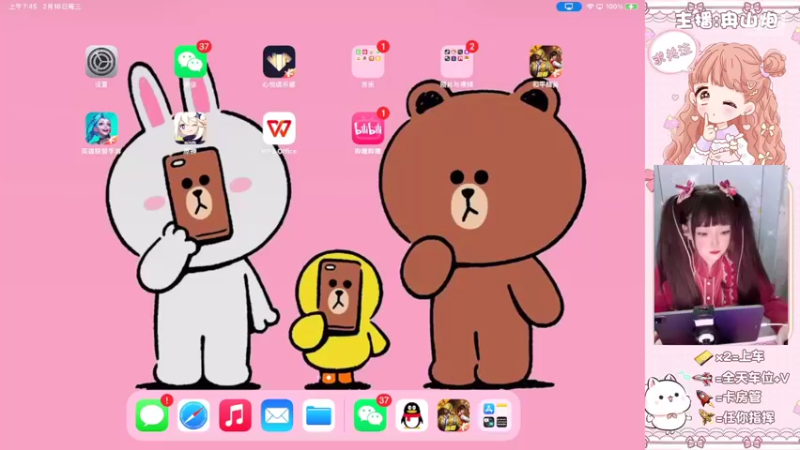Launch Safari from the dock
Viewport: 800px width, 450px height.
pyautogui.click(x=194, y=415)
